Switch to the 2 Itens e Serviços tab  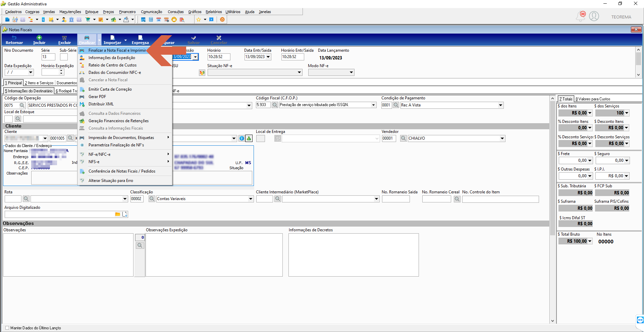(39, 83)
